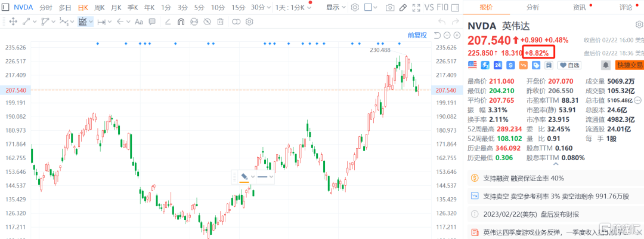Switch to 分时 intraday view
The height and width of the screenshot is (239, 644).
(x=46, y=7)
